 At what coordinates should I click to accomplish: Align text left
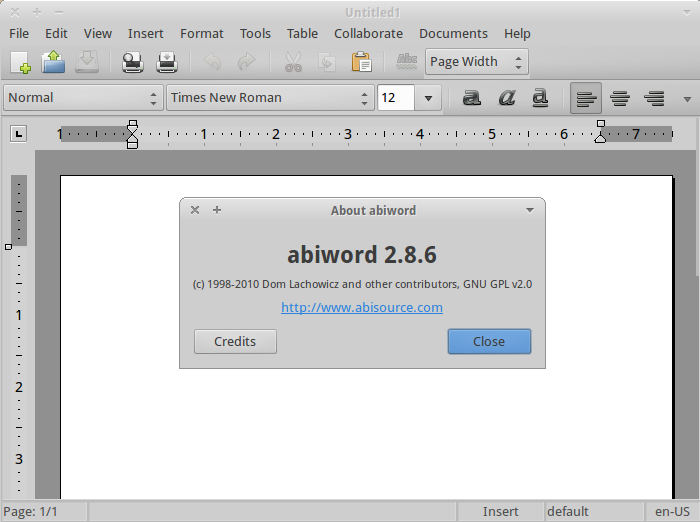586,98
